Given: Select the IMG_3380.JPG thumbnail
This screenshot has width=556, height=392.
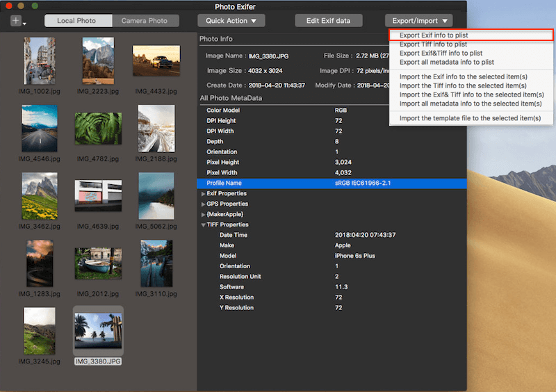Looking at the screenshot, I should [x=98, y=331].
